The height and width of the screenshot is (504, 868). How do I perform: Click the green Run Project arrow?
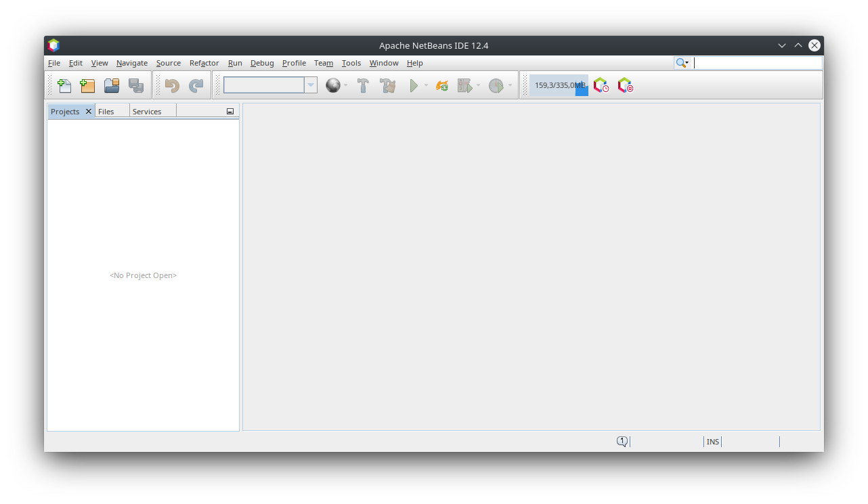[x=413, y=86]
